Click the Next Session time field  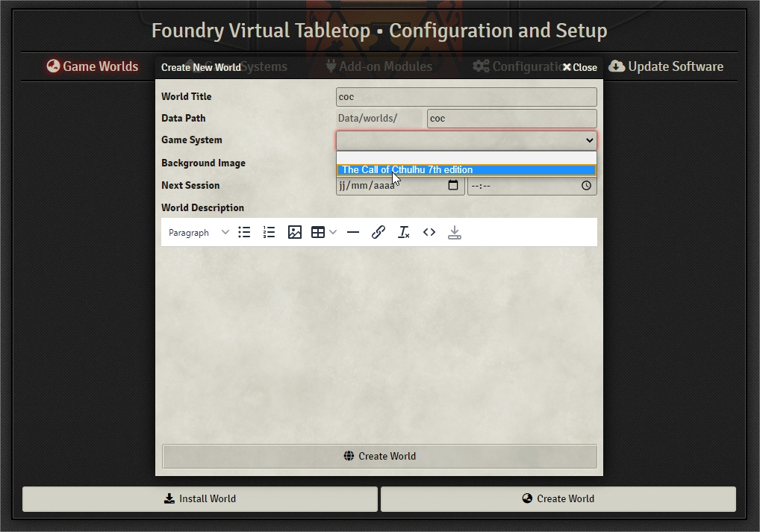532,186
